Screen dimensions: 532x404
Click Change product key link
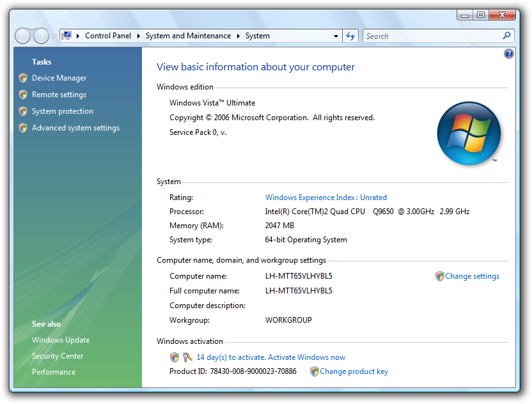click(354, 371)
